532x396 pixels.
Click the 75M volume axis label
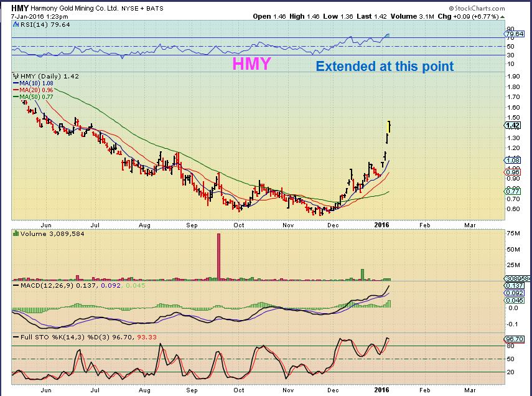[x=513, y=233]
